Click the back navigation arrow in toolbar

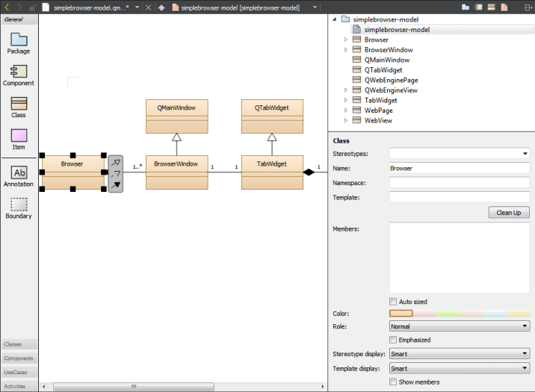7,7
